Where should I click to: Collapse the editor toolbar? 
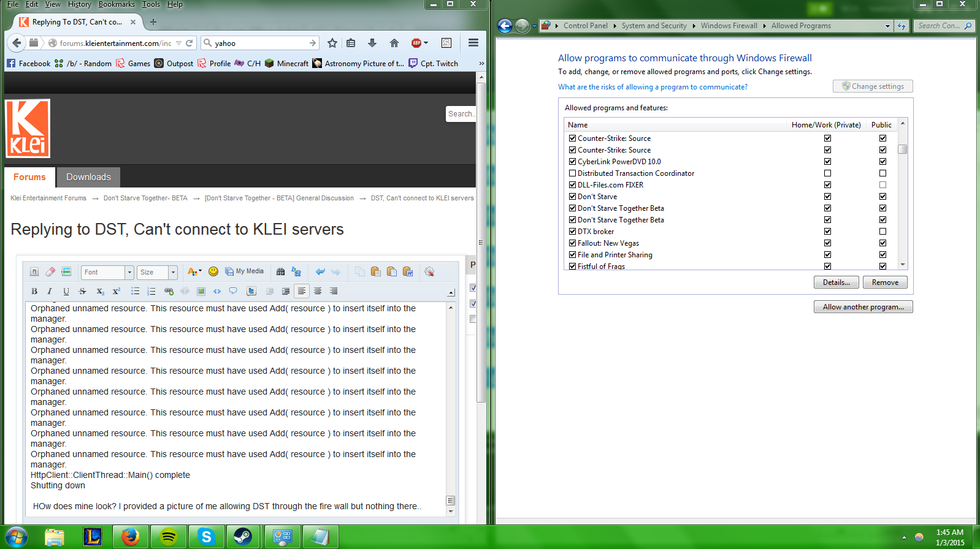(x=451, y=293)
